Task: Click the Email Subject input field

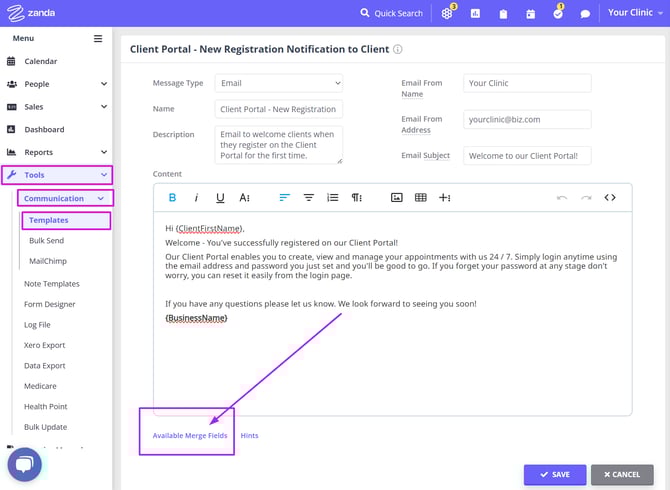Action: (x=527, y=155)
